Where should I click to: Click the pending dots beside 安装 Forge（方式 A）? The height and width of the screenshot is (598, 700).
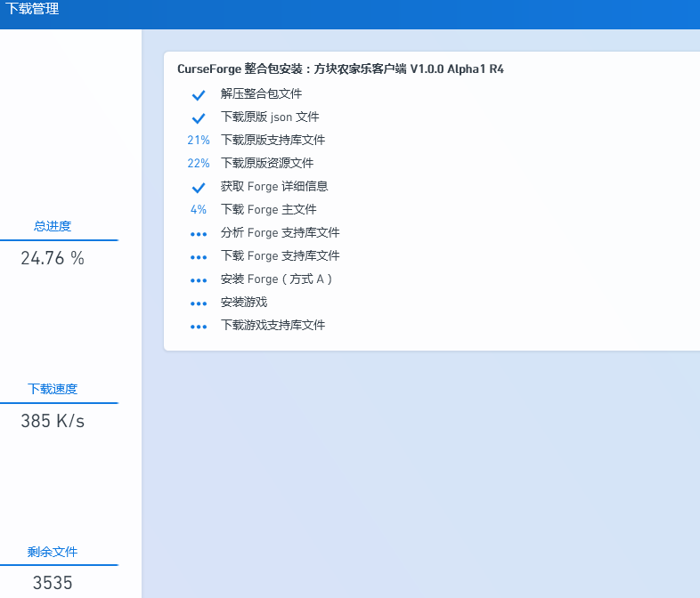click(199, 280)
